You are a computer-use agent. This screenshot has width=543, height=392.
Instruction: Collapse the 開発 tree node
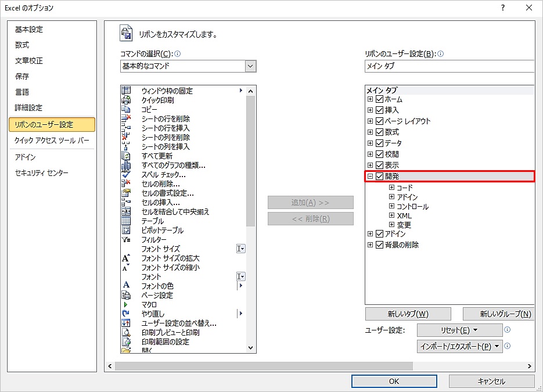[370, 176]
